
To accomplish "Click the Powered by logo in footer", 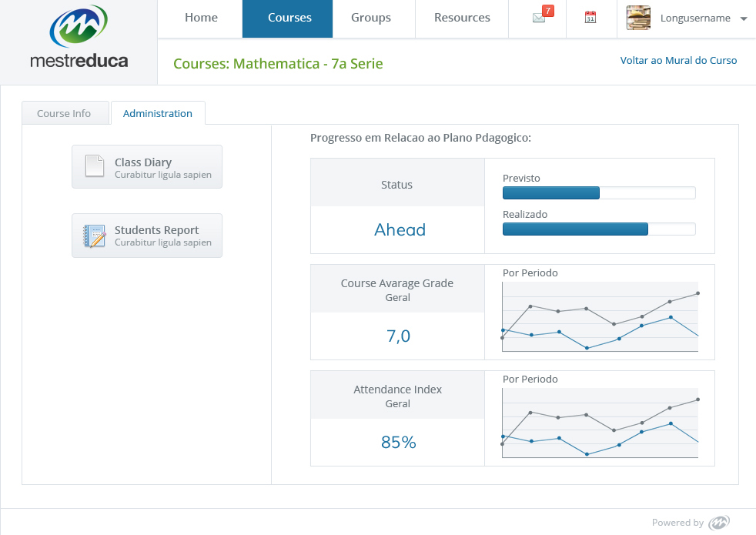I will pyautogui.click(x=719, y=523).
